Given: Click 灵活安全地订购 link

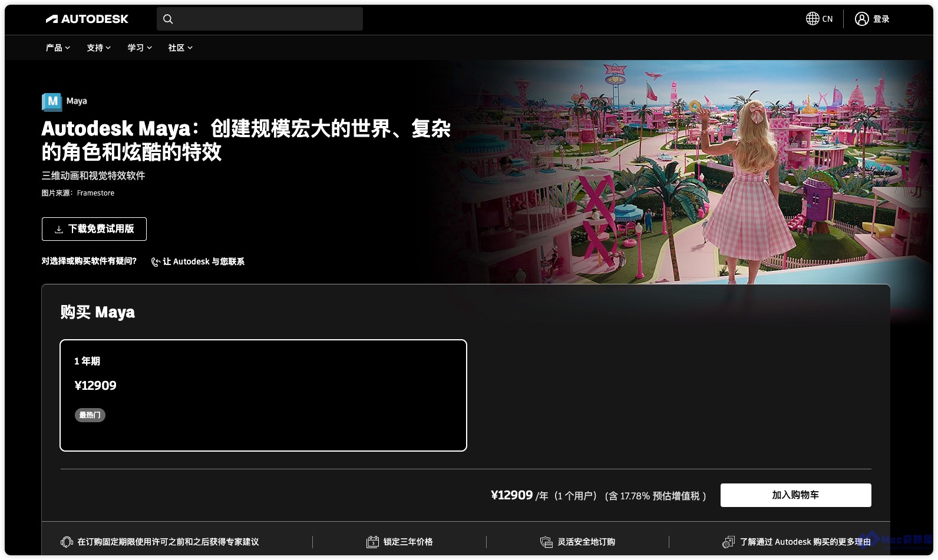Looking at the screenshot, I should coord(586,542).
